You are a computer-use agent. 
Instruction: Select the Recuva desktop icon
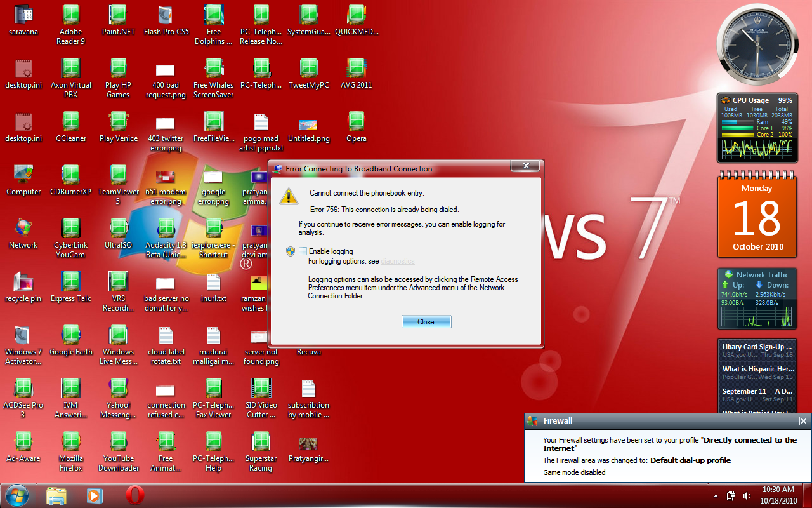309,351
